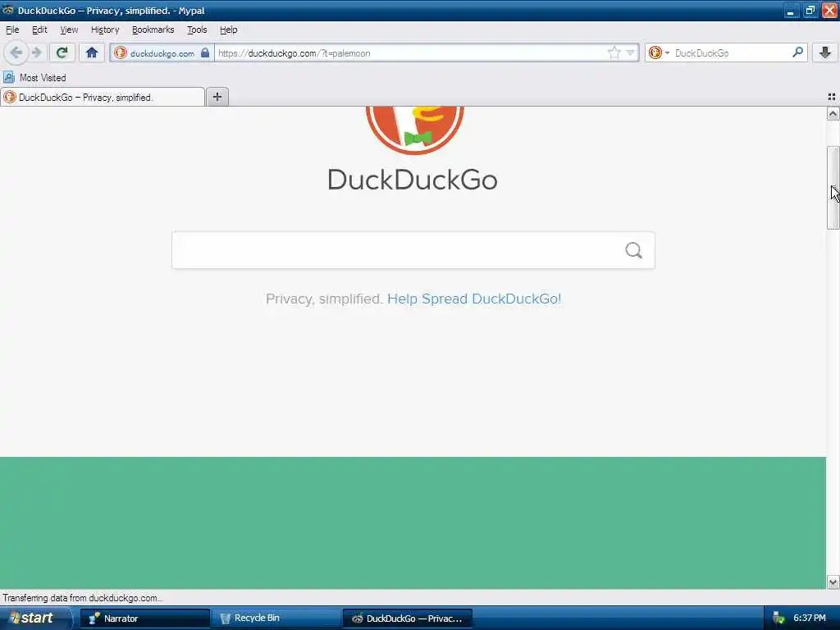This screenshot has height=630, width=840.
Task: Run search with toolbar magnifier icon
Action: 797,52
